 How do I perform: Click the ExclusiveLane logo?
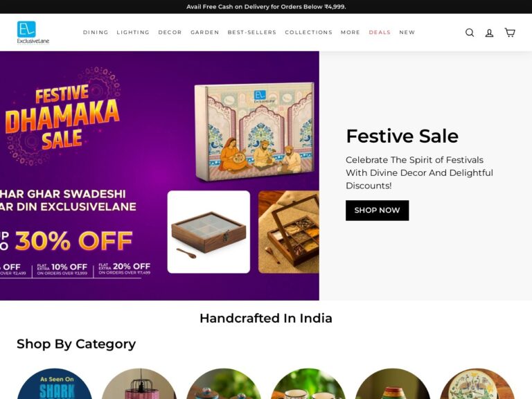(33, 33)
